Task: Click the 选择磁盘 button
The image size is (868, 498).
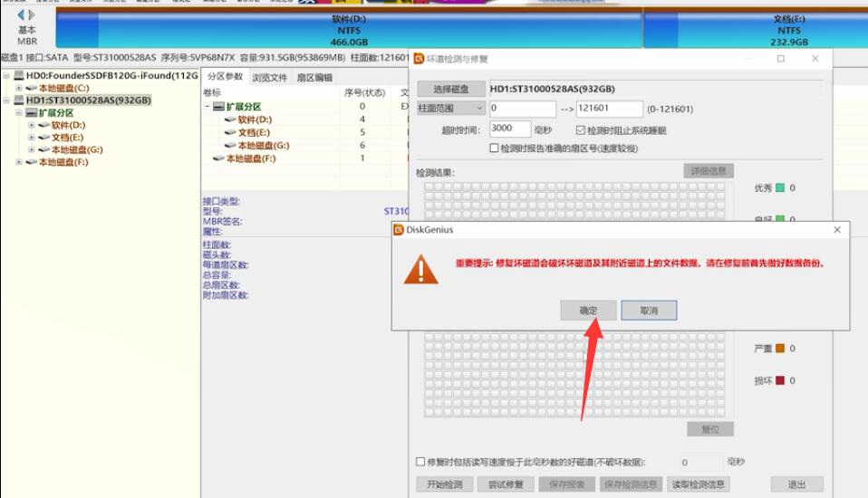Action: click(451, 89)
